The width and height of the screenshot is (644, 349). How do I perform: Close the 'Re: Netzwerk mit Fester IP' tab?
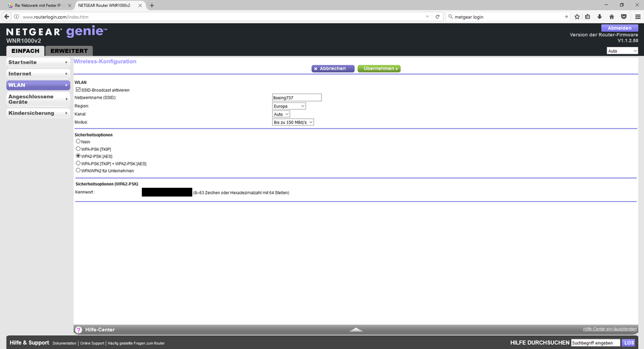click(69, 5)
